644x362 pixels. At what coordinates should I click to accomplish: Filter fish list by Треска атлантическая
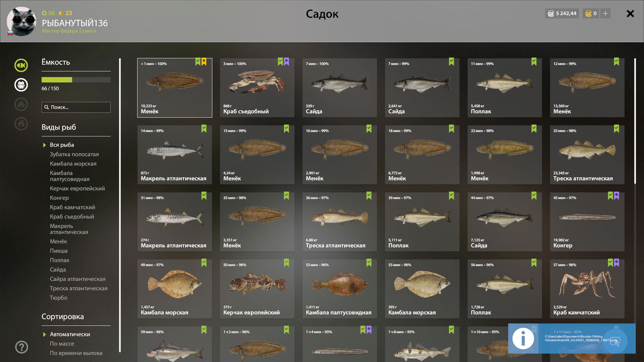[x=78, y=288]
